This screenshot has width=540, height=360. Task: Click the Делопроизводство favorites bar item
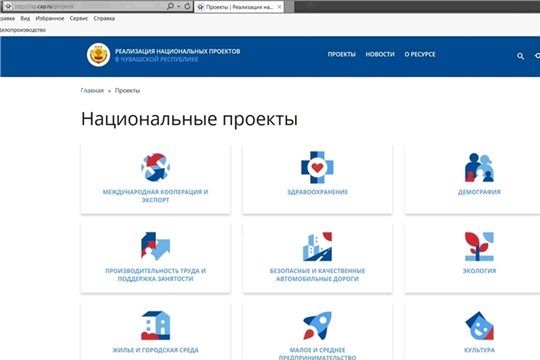(23, 30)
